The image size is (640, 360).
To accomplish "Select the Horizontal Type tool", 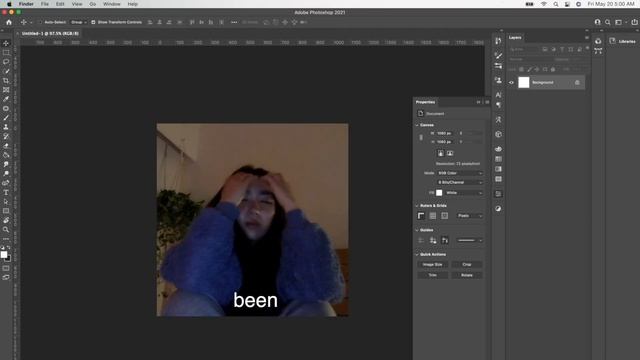I will pos(6,192).
